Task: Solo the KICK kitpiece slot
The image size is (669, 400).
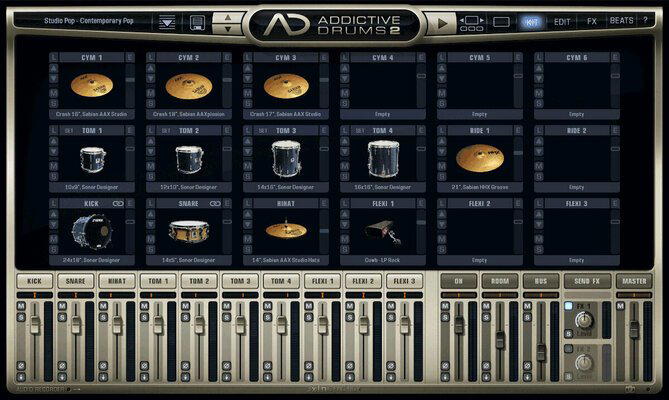Action: (53, 249)
